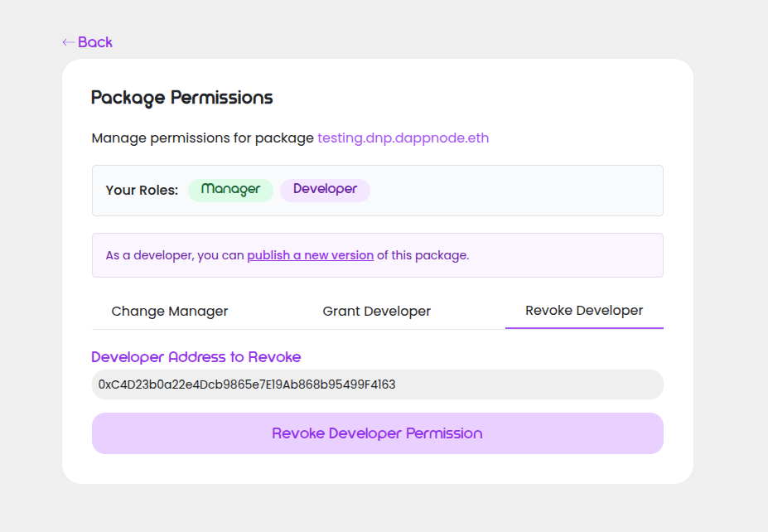Click the Revoke Developer Permission button

coord(377,433)
